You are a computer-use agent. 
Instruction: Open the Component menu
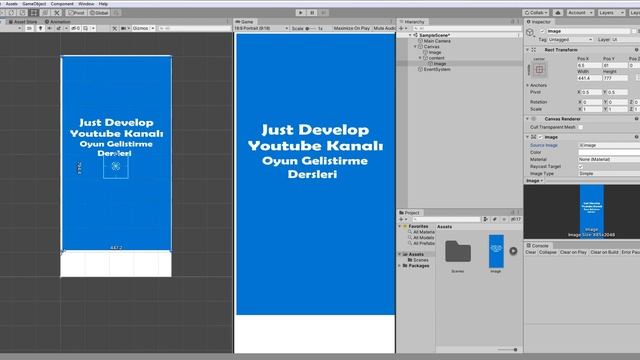62,4
